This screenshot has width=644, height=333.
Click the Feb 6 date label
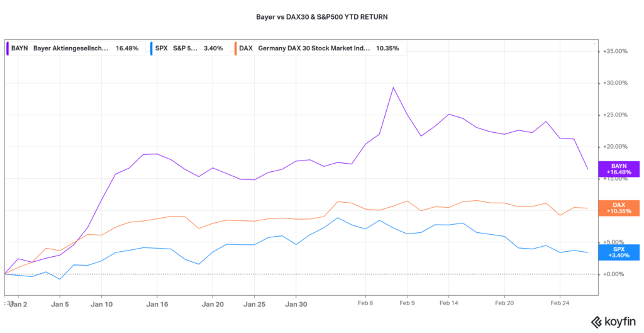pyautogui.click(x=365, y=302)
